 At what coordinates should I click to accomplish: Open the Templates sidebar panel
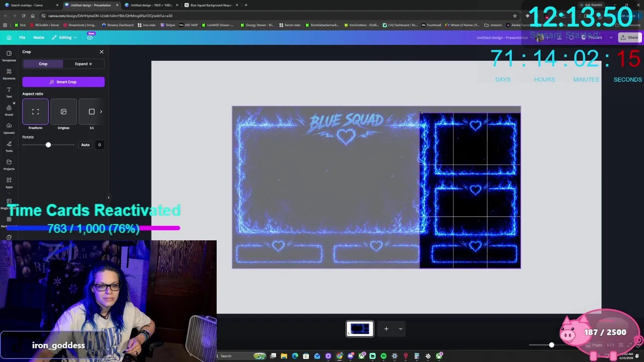coord(9,55)
